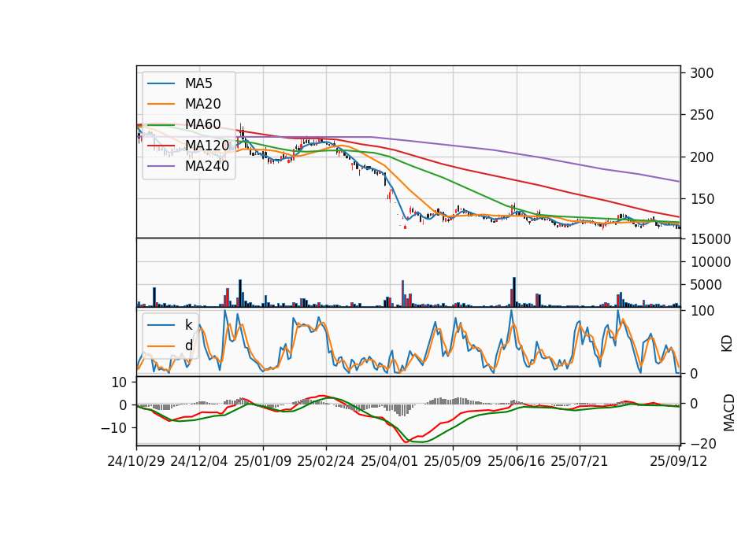
Task: Click the 15000 volume axis tick label
Action: (x=710, y=239)
